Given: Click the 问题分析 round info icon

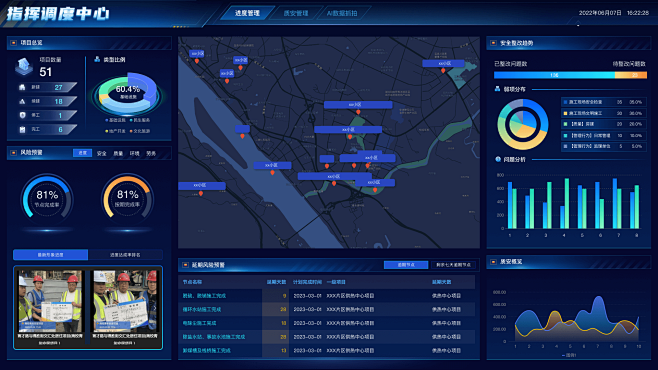Looking at the screenshot, I should 498,159.
